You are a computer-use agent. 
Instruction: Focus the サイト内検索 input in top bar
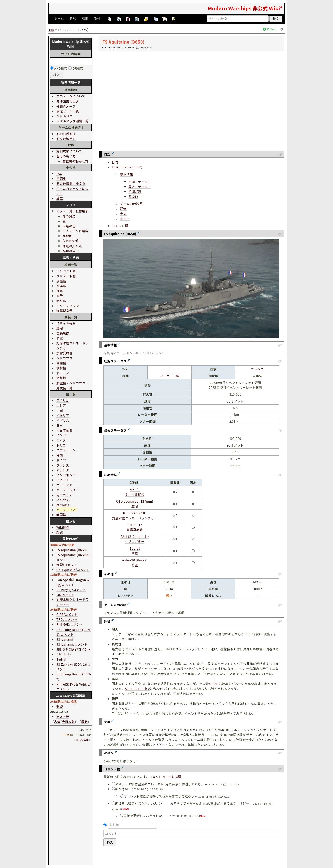(x=238, y=19)
